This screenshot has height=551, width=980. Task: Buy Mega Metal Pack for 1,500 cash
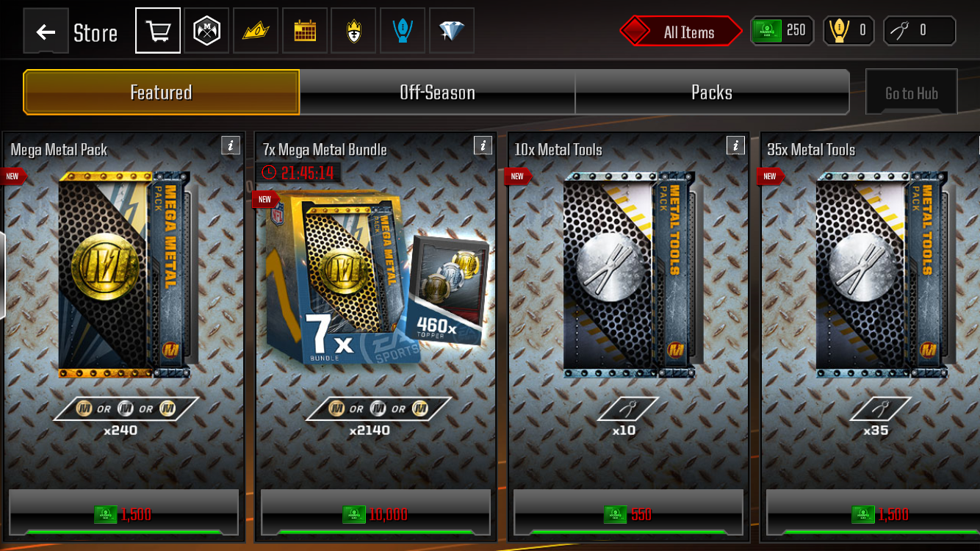(123, 513)
